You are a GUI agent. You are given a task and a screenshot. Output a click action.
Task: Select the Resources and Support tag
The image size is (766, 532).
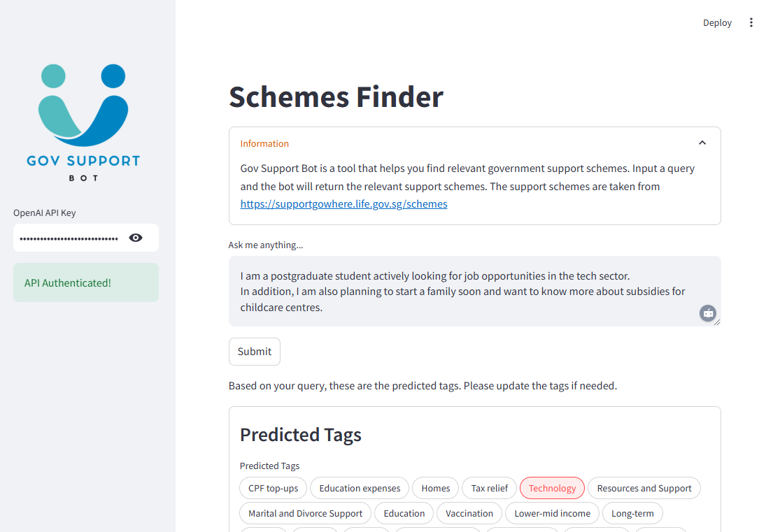point(644,488)
